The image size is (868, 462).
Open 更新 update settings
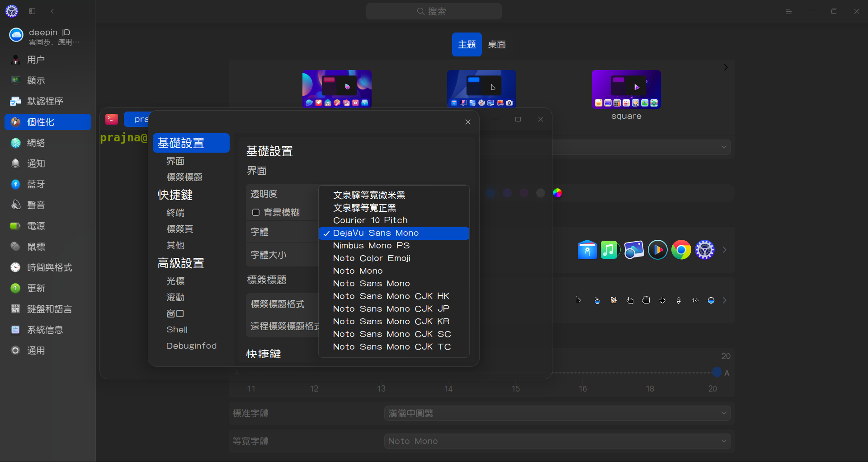(48, 288)
